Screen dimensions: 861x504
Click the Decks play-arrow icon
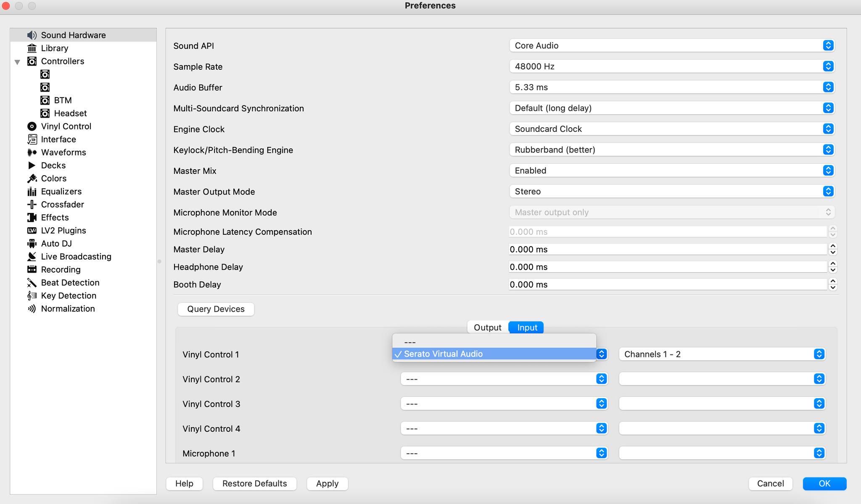(32, 165)
